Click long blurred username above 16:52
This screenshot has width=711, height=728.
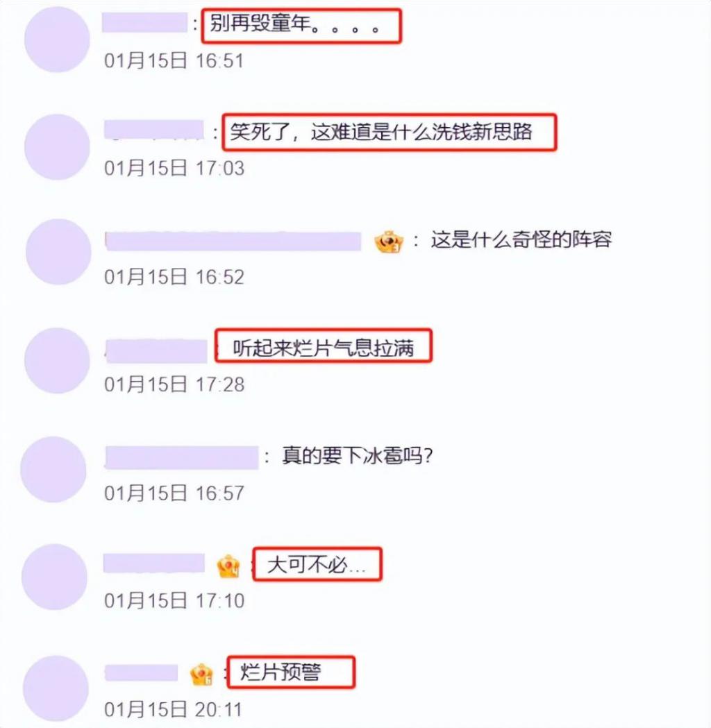[233, 242]
